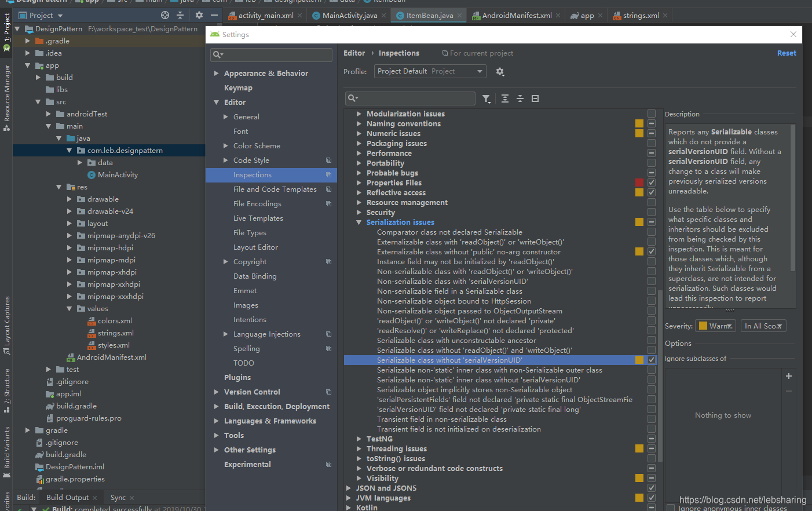Uncheck the 'Serializable class without serialVersionUID' inspection
This screenshot has height=511, width=812.
click(652, 359)
